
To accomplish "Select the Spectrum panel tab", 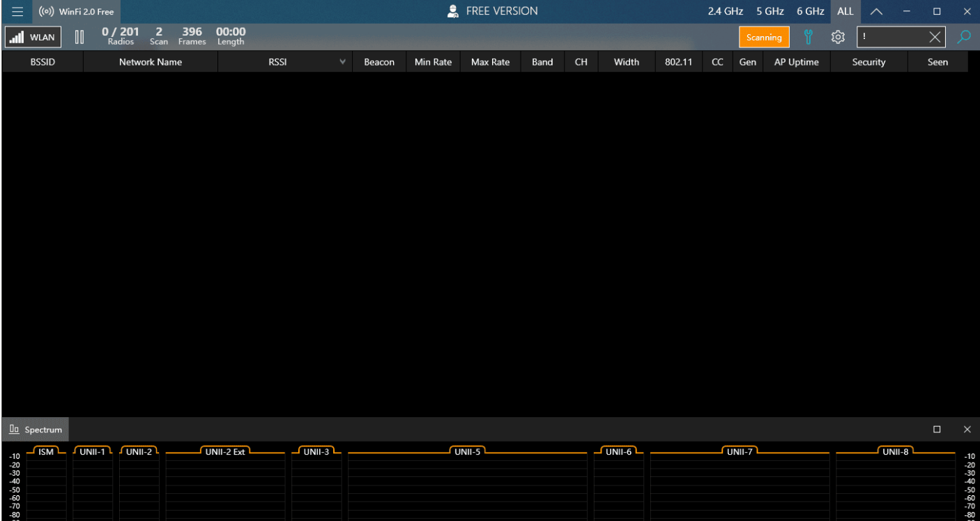I will coord(36,430).
